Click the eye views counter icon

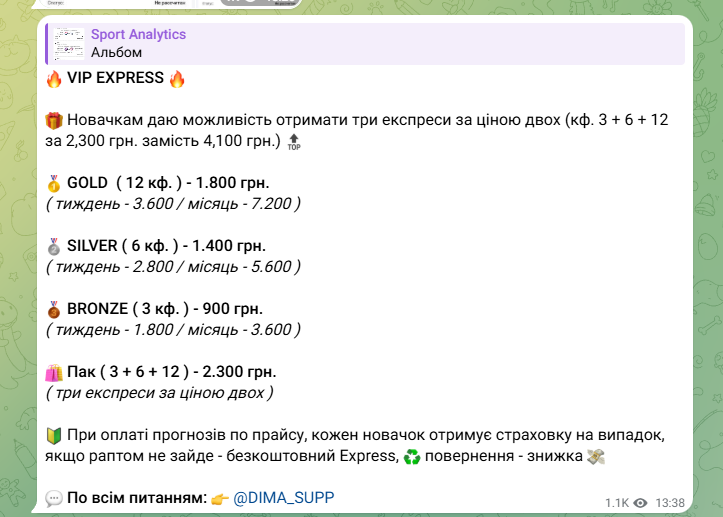(x=641, y=502)
